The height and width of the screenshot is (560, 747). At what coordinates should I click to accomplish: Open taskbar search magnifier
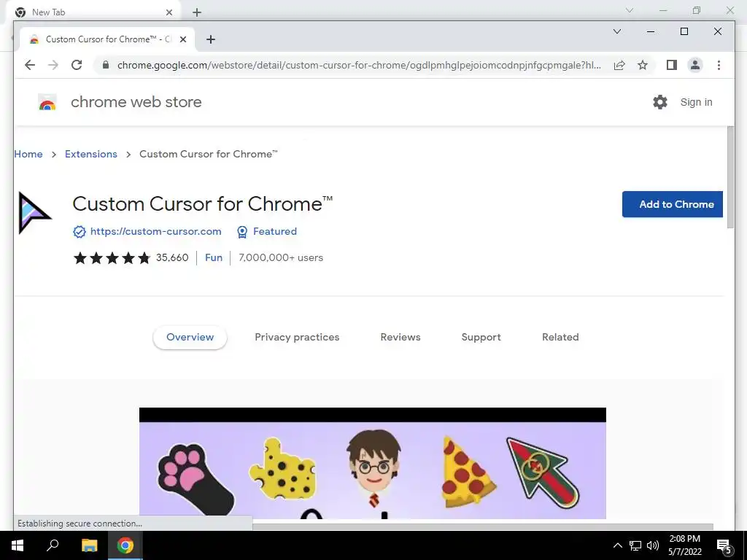point(53,545)
